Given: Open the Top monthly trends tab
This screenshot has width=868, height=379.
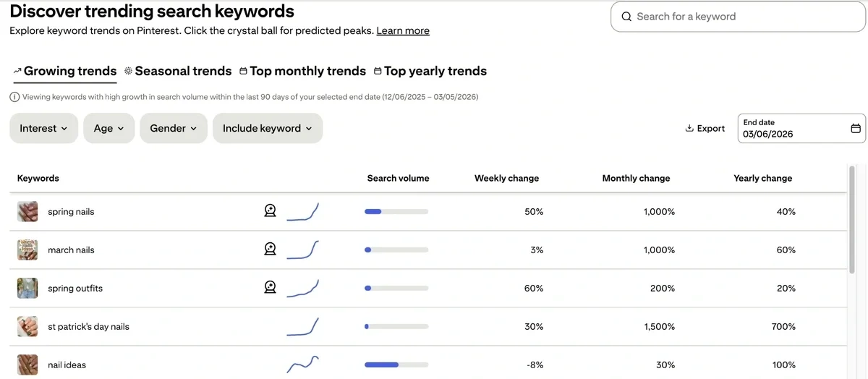Looking at the screenshot, I should pos(302,71).
